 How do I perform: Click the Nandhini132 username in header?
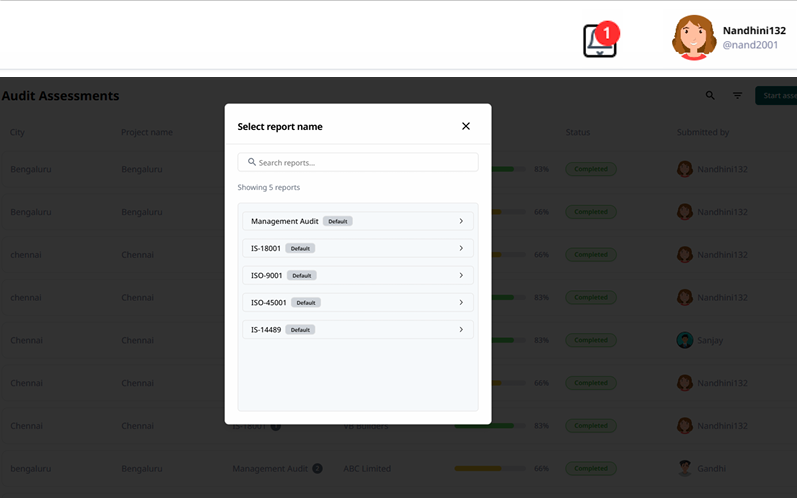[754, 30]
